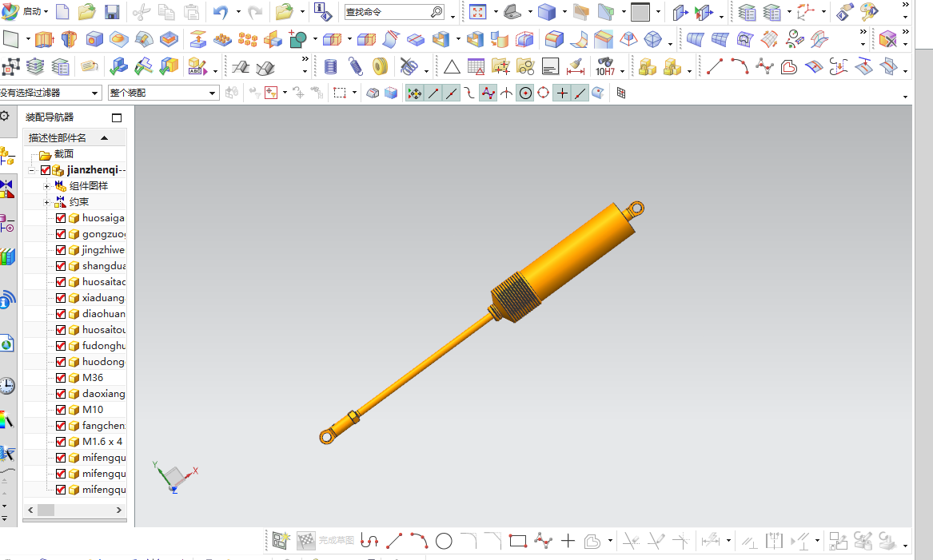Viewport: 933px width, 560px height.
Task: Open the Reuse Library tab in left sidebar
Action: pyautogui.click(x=7, y=257)
